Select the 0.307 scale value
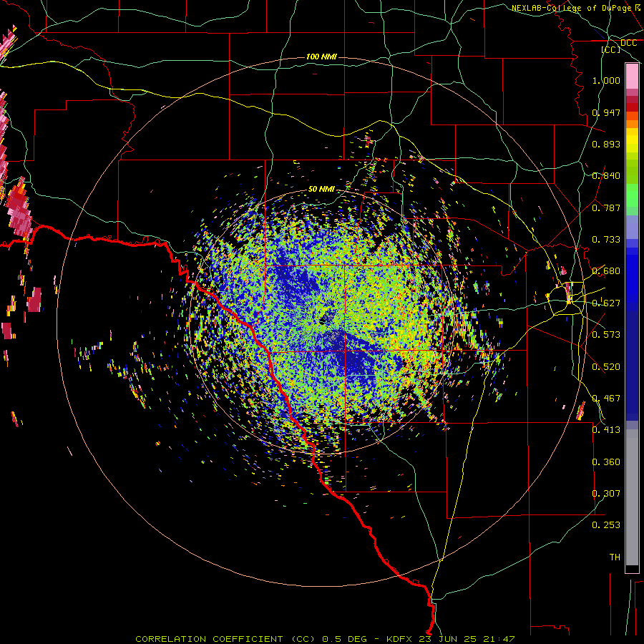 click(x=606, y=494)
